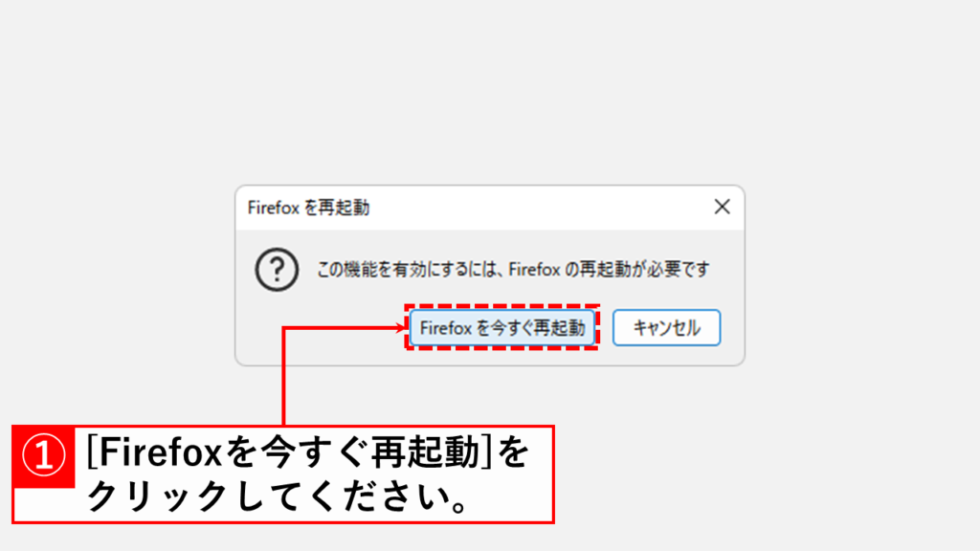Click the vertical red connector line
Image resolution: width=980 pixels, height=551 pixels.
pyautogui.click(x=283, y=376)
